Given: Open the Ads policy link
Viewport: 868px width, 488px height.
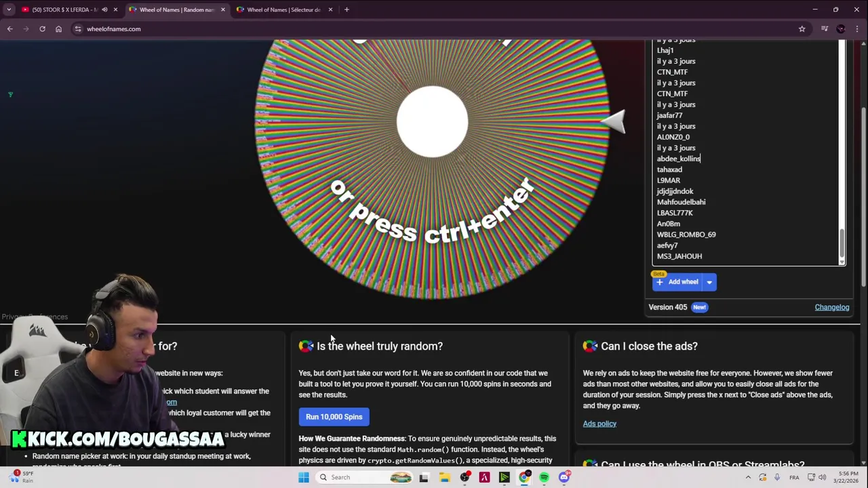Looking at the screenshot, I should click(599, 424).
